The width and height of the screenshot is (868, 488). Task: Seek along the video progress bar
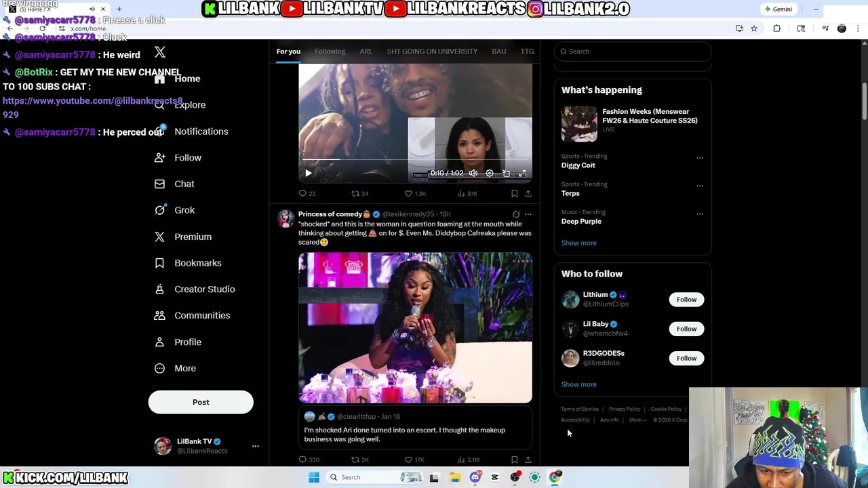point(415,160)
